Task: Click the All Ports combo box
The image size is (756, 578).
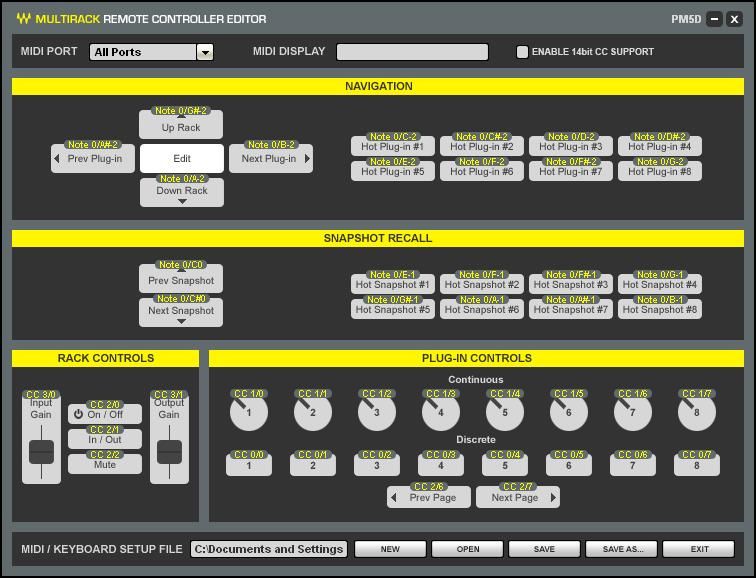Action: point(151,52)
